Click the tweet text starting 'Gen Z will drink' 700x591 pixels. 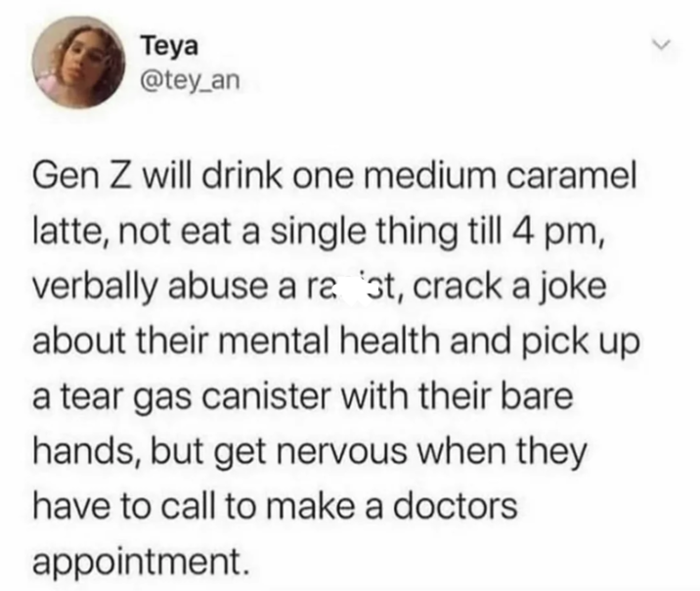click(335, 369)
